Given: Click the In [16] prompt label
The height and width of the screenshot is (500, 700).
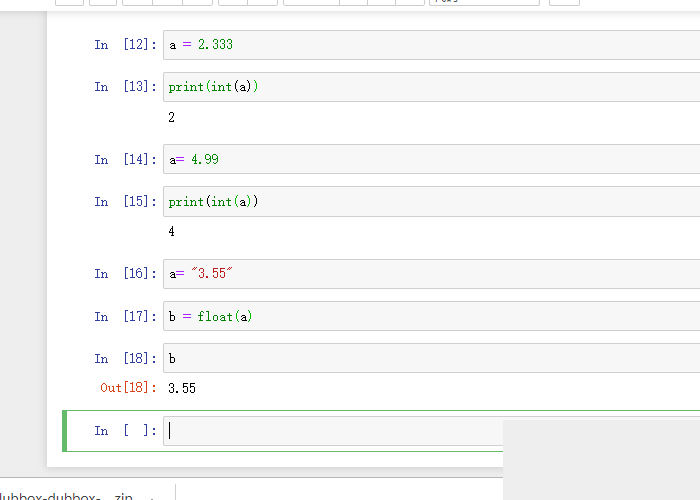Looking at the screenshot, I should (x=125, y=274).
